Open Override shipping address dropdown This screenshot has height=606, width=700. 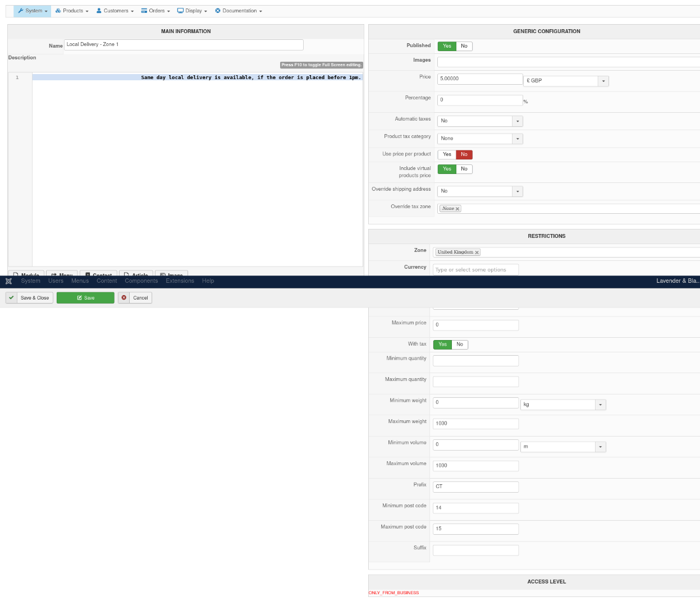[x=481, y=191]
